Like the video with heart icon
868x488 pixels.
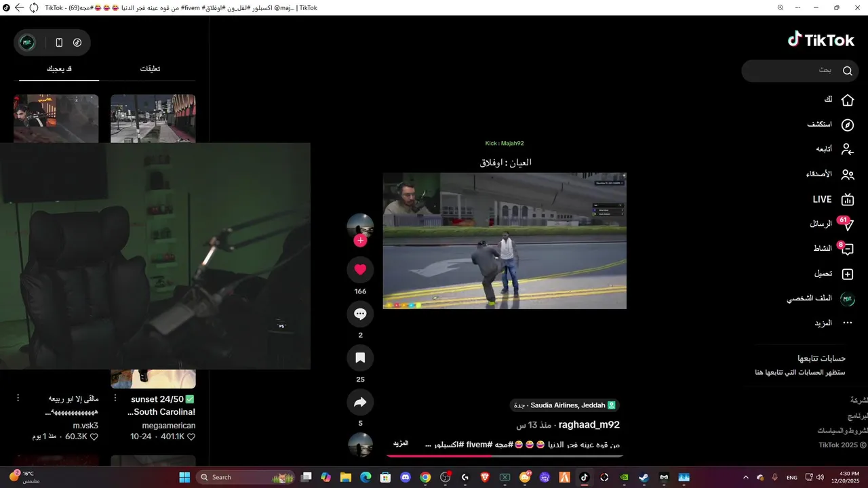pos(360,270)
